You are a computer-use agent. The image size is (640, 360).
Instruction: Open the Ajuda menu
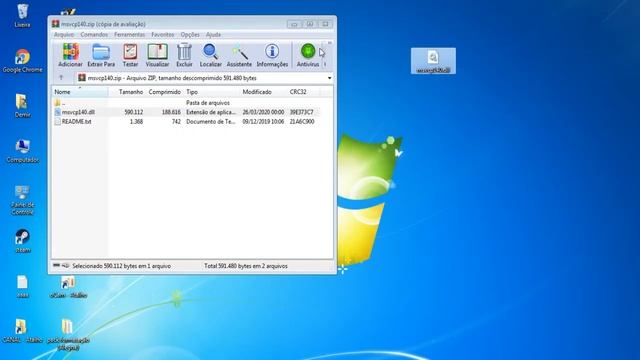pyautogui.click(x=213, y=35)
